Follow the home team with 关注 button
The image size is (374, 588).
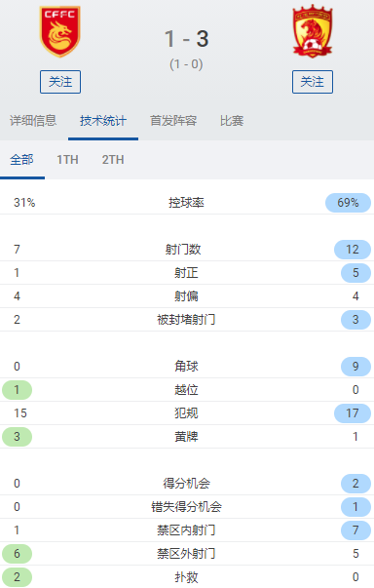click(x=60, y=81)
